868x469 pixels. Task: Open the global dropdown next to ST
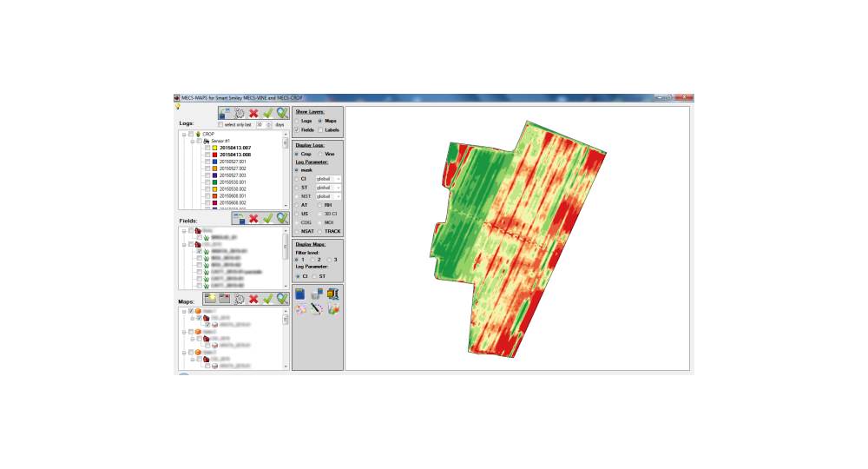click(328, 188)
